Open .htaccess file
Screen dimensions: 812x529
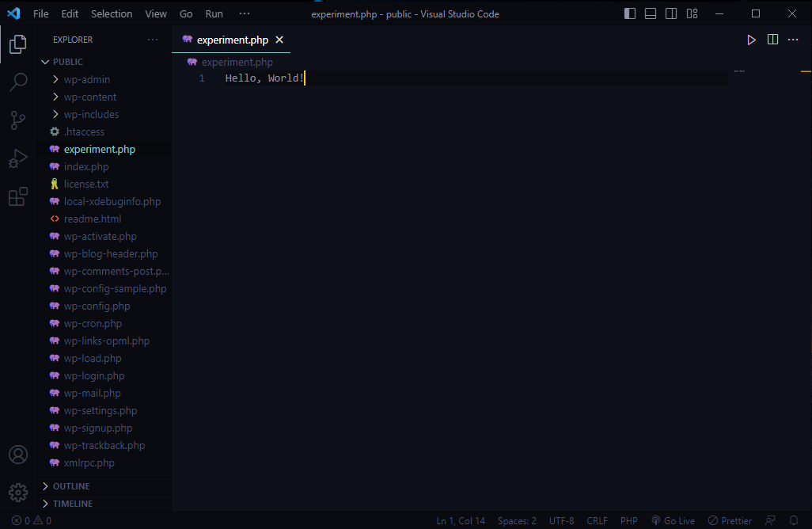click(x=104, y=131)
